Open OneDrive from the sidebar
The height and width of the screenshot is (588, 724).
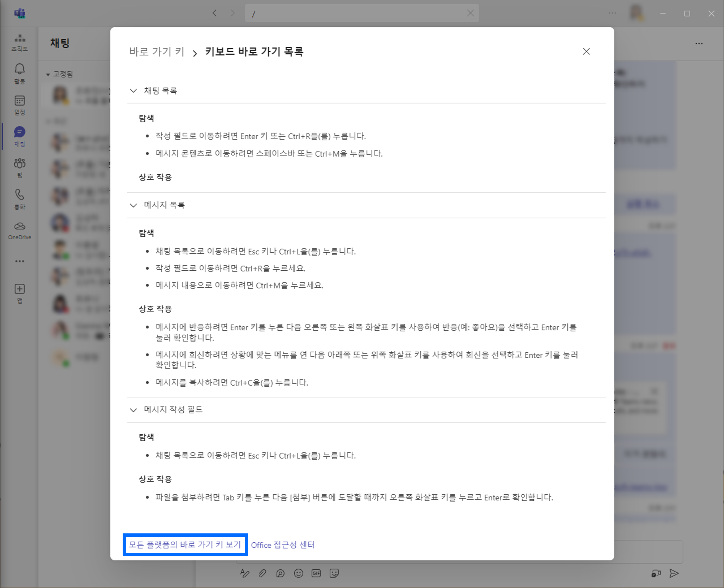pyautogui.click(x=19, y=230)
